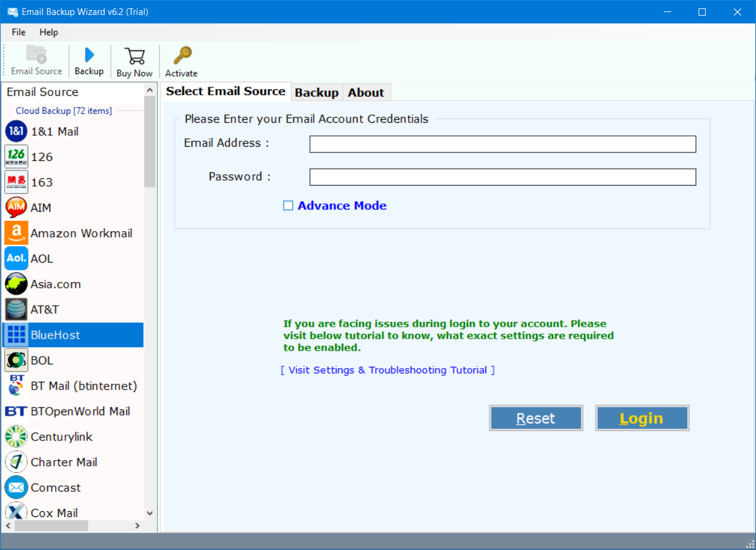This screenshot has width=756, height=550.
Task: Select the 'BTOpenWorld Mail' entry text
Action: (x=80, y=411)
